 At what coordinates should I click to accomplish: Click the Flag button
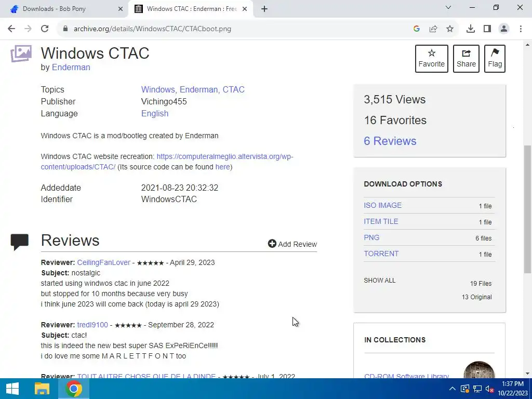495,59
